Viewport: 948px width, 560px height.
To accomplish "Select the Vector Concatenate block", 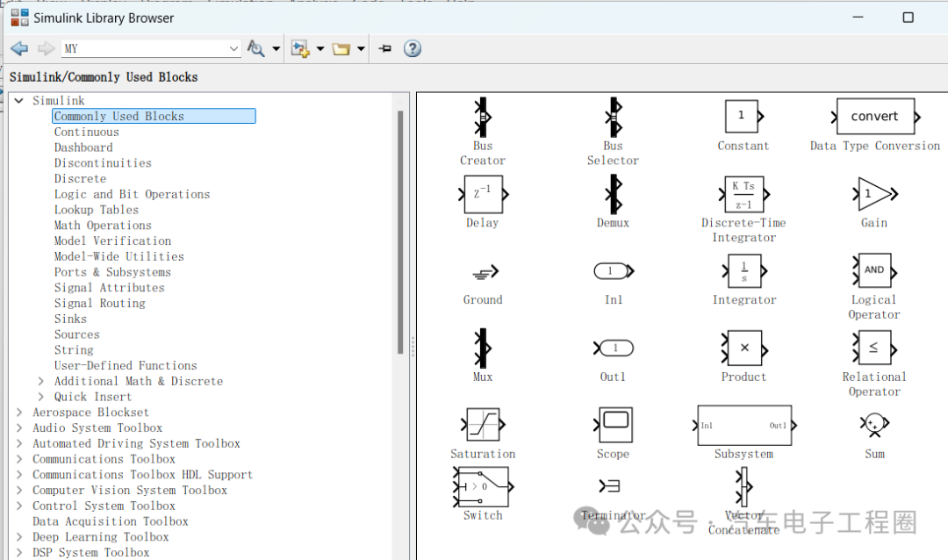I will point(743,487).
